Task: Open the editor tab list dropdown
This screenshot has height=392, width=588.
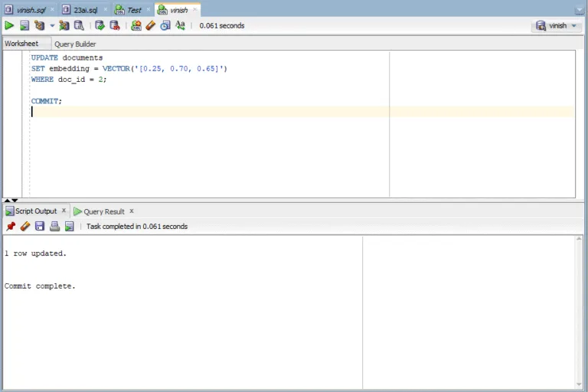Action: (580, 11)
